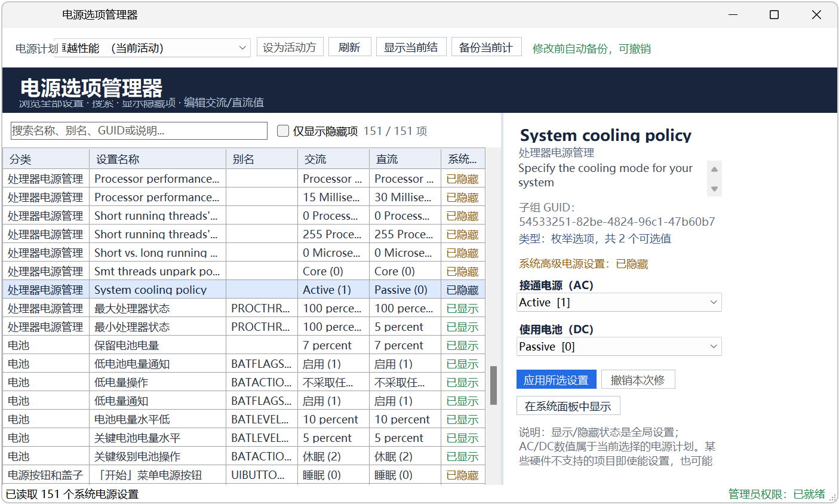The image size is (839, 504).
Task: Click the 已隐藏 status of System cooling policy
Action: [x=463, y=290]
